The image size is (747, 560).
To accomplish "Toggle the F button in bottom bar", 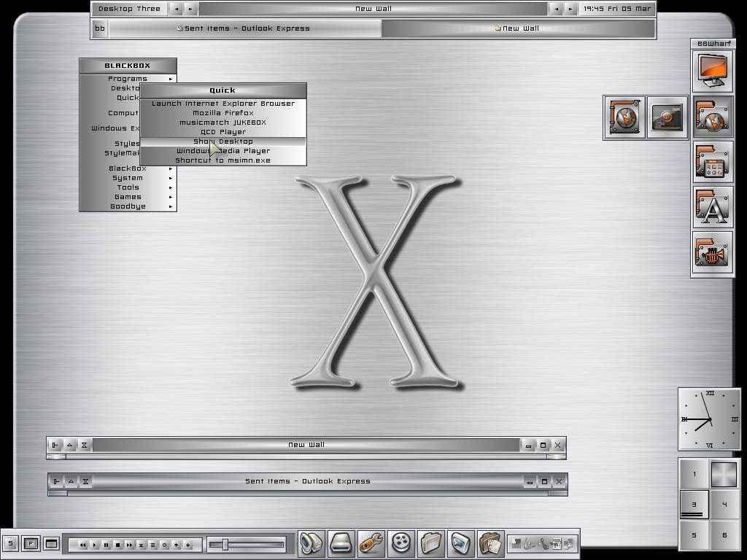I will pyautogui.click(x=31, y=543).
